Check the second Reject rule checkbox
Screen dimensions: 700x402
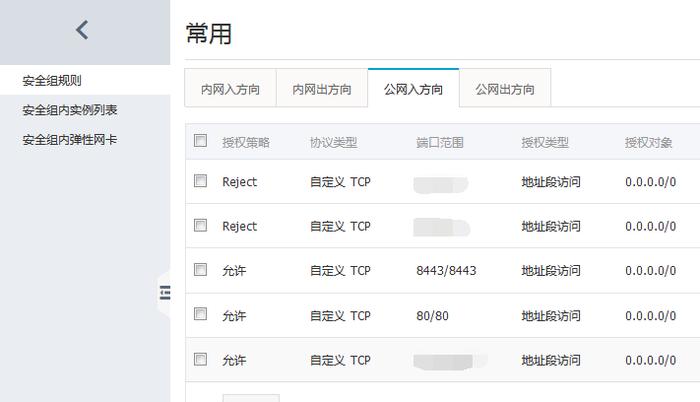tap(200, 225)
